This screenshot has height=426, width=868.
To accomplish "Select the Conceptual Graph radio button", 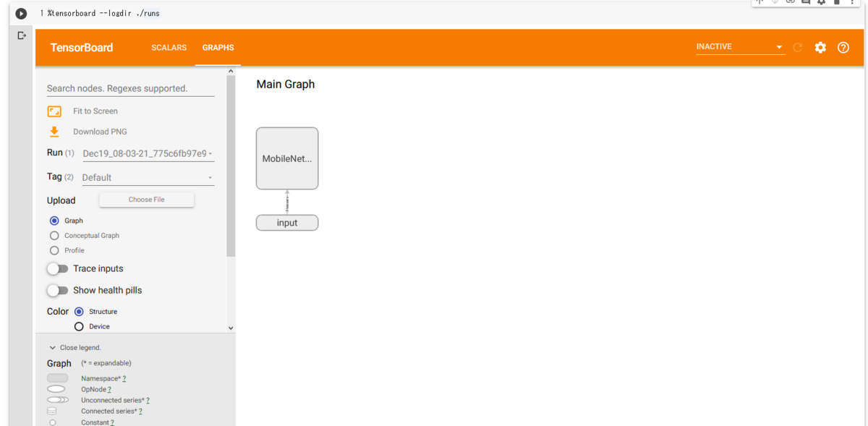I will tap(54, 236).
